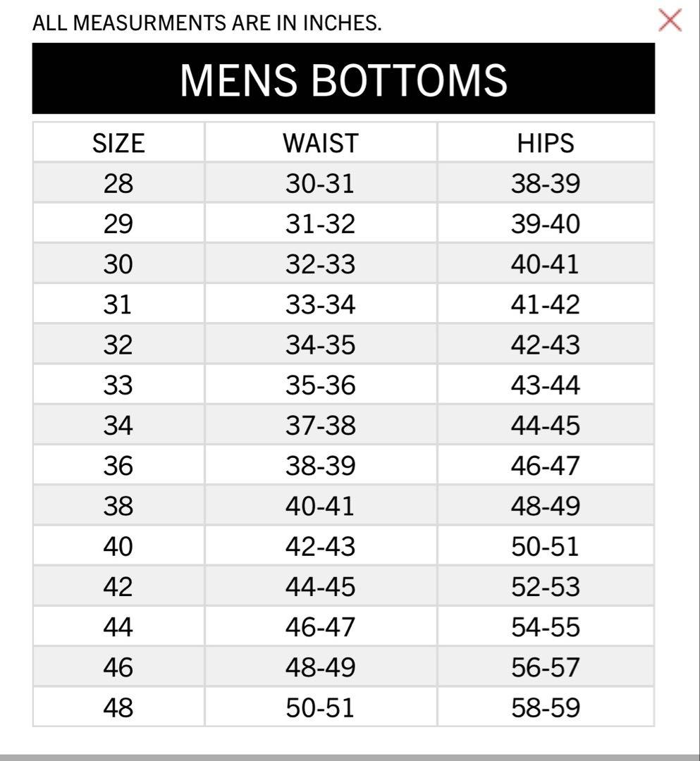Click hips value 40-41 for size 30
Image resolution: width=700 pixels, height=761 pixels.
coord(546,264)
